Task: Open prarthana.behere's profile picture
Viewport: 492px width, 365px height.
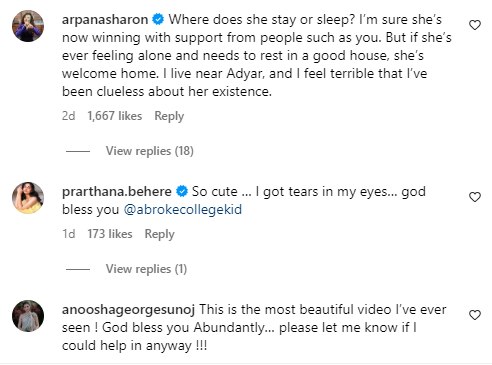Action: (28, 198)
